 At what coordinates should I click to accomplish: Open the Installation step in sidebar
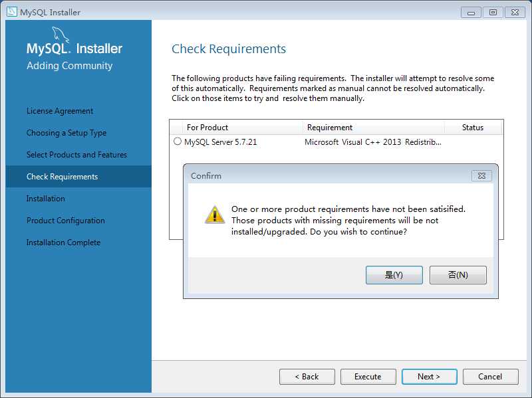pyautogui.click(x=45, y=199)
